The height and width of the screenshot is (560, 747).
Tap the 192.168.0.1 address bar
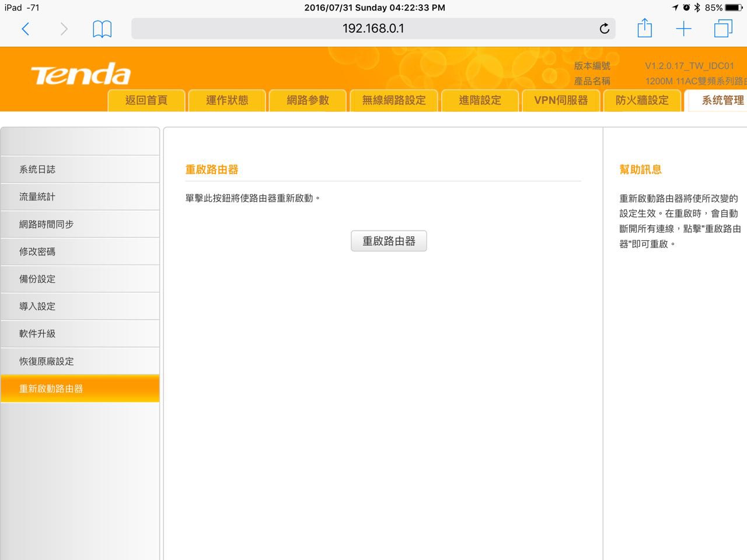[x=372, y=29]
